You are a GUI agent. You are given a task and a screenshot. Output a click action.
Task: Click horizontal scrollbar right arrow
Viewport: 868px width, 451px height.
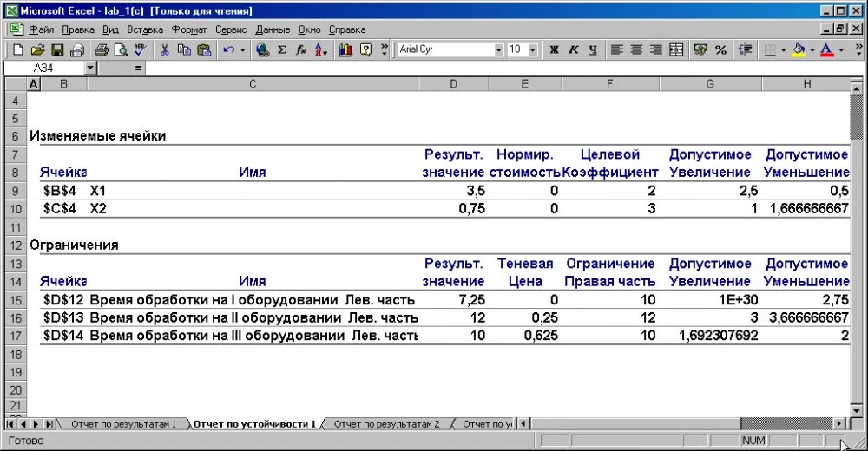coord(839,424)
